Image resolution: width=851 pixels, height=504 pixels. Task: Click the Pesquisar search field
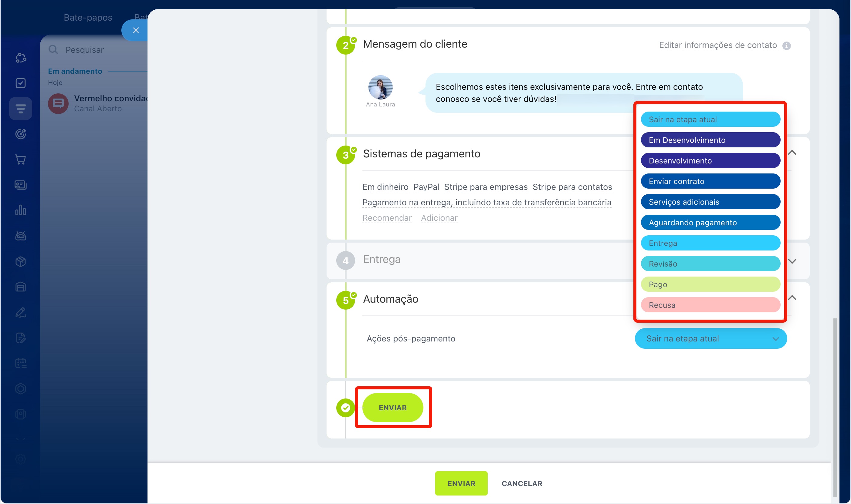pyautogui.click(x=99, y=50)
